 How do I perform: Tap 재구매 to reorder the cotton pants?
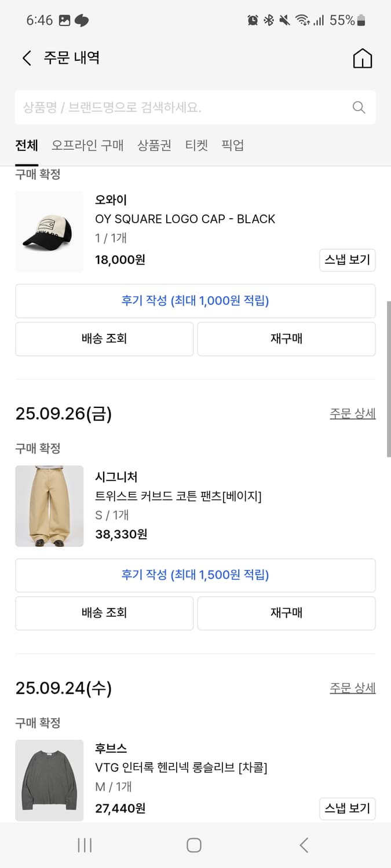[286, 613]
